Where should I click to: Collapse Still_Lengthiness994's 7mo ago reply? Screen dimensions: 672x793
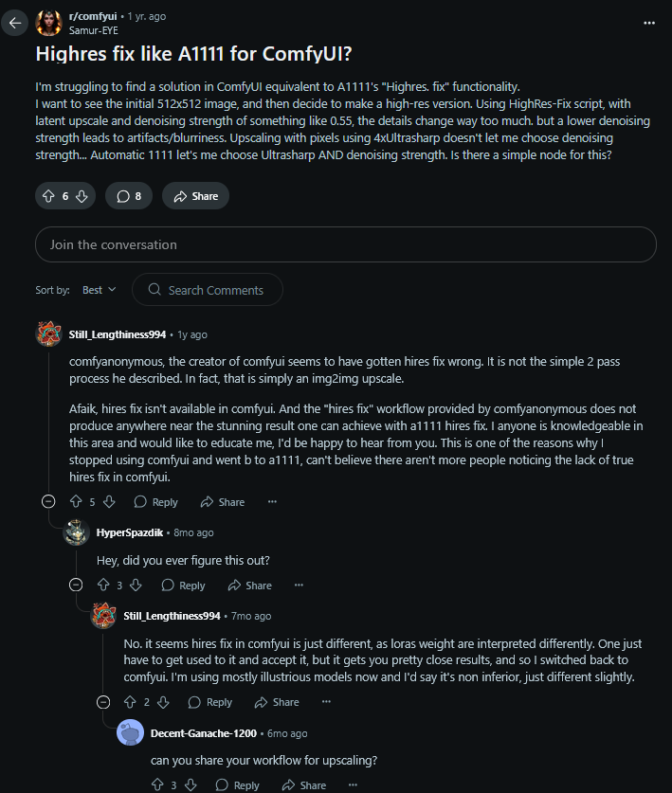(x=103, y=702)
